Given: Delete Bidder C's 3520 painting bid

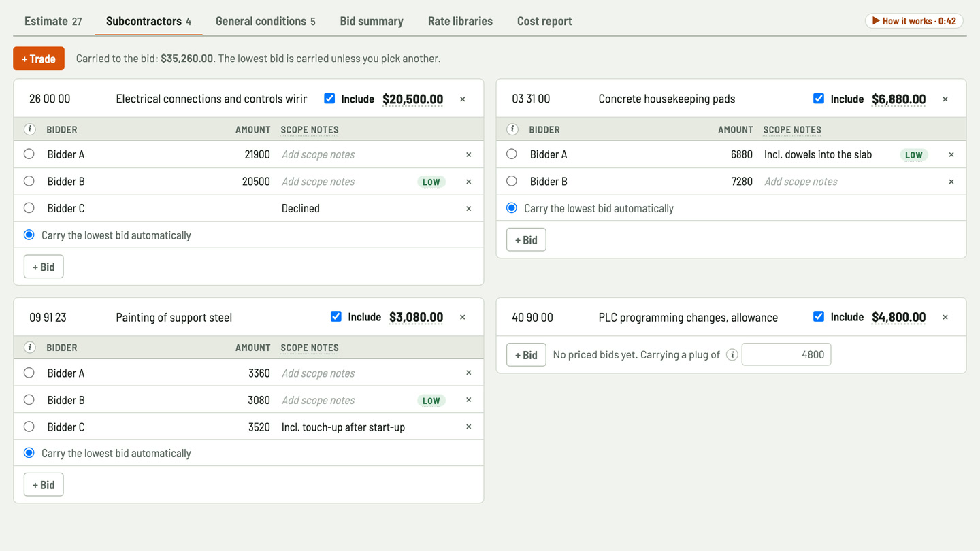Looking at the screenshot, I should coord(468,427).
